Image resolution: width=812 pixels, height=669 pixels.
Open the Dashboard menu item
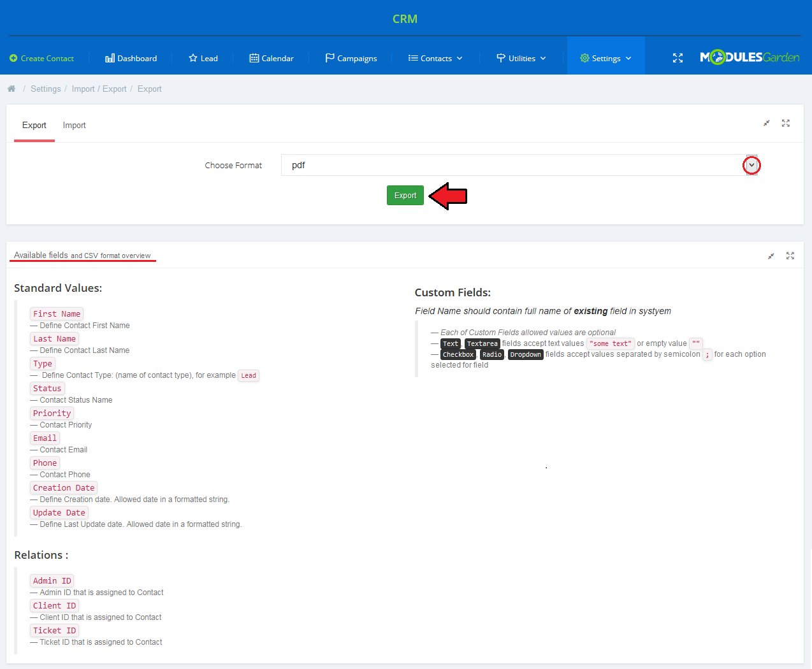(x=131, y=58)
